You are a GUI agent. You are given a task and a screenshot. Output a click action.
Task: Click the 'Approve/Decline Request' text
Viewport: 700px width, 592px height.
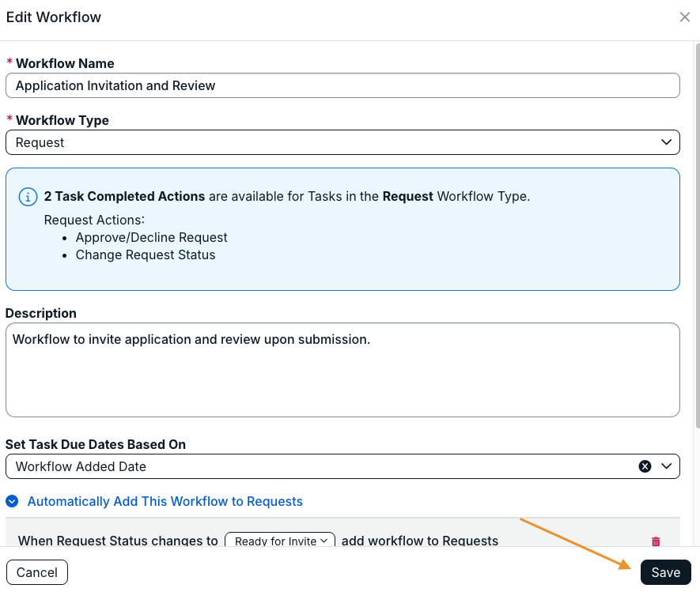coord(151,237)
